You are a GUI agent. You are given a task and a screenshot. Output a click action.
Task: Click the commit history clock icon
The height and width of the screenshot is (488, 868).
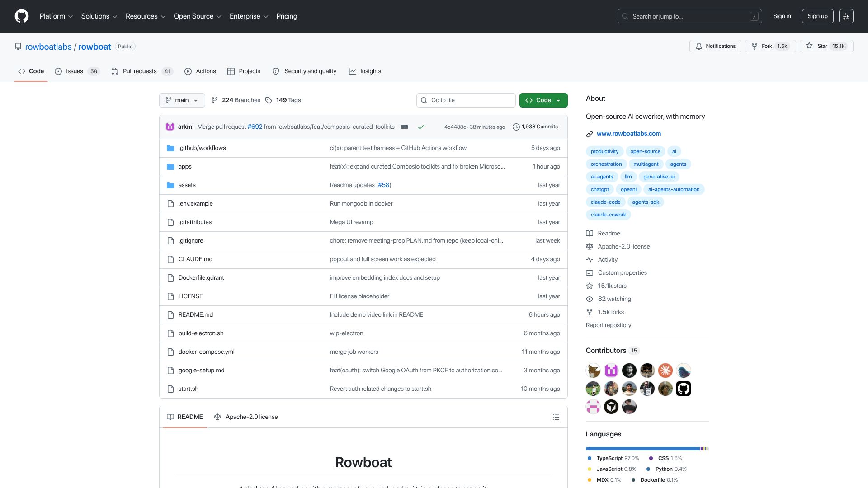point(516,127)
